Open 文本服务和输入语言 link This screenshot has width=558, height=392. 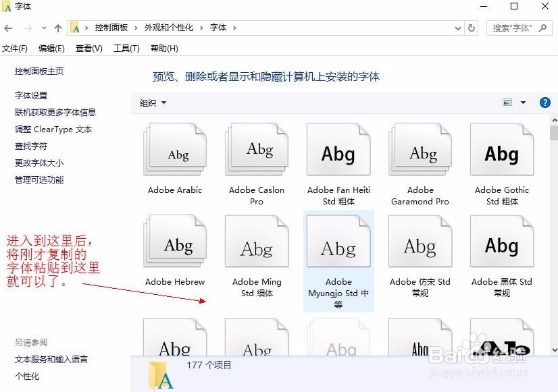51,360
